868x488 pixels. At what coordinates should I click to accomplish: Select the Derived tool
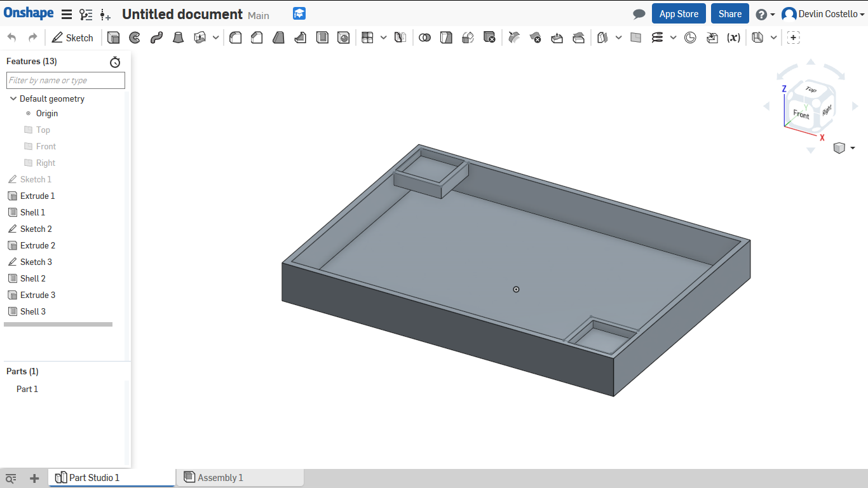712,38
